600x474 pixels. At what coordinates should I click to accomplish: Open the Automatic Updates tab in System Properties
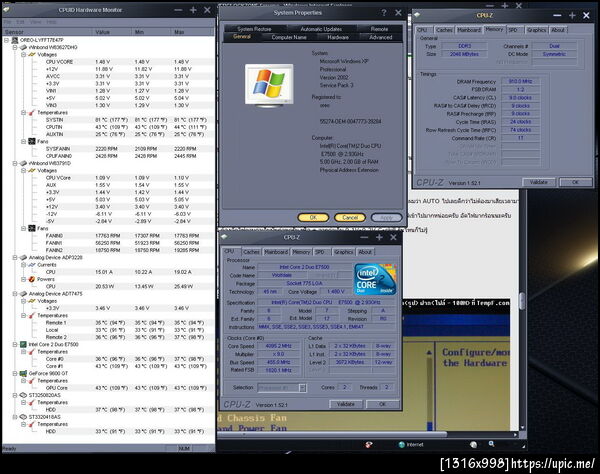(x=321, y=29)
